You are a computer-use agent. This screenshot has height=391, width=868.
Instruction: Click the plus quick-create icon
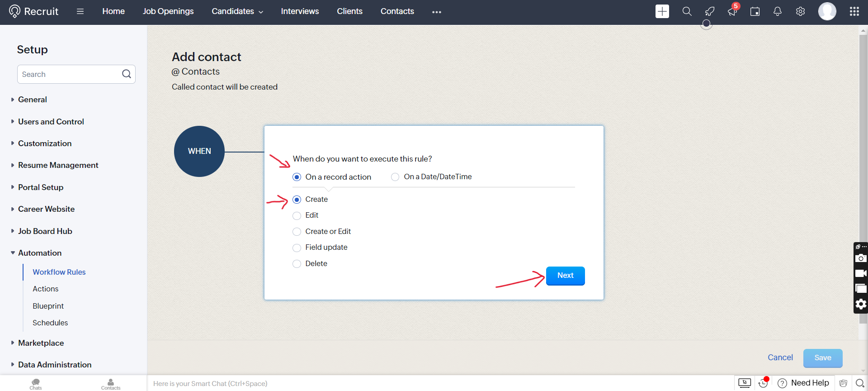tap(662, 11)
